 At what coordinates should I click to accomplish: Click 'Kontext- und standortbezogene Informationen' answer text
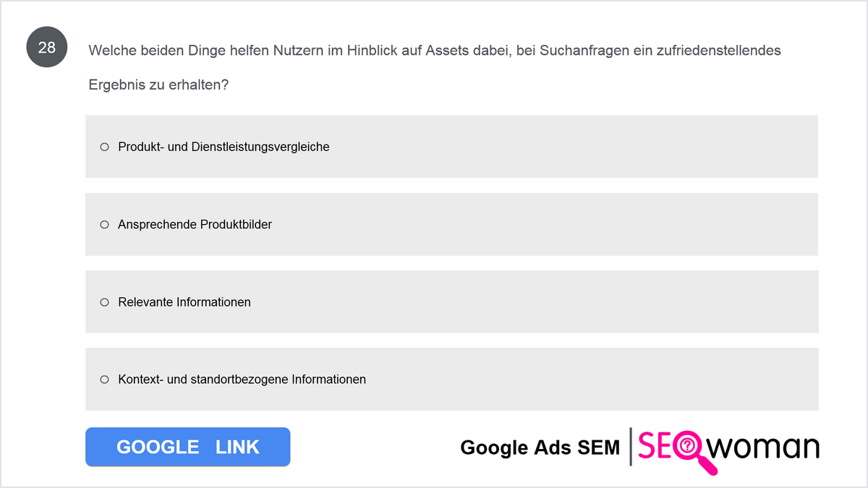tap(242, 379)
